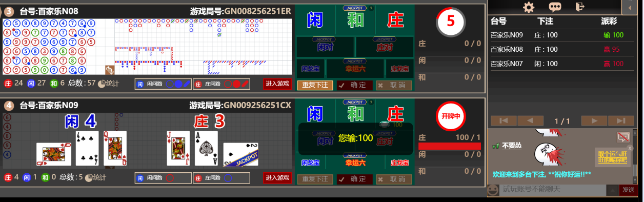Toggle 庄问路 banker prediction in N09
The height and width of the screenshot is (202, 644).
click(x=222, y=178)
